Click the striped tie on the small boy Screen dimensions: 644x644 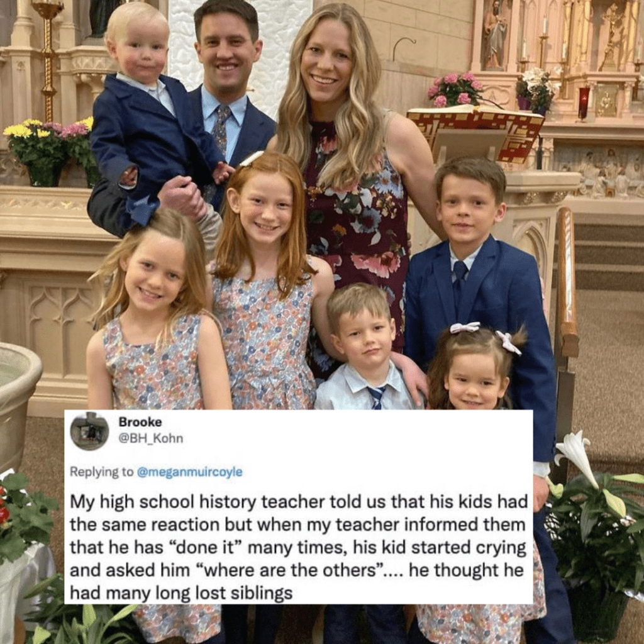[x=376, y=397]
